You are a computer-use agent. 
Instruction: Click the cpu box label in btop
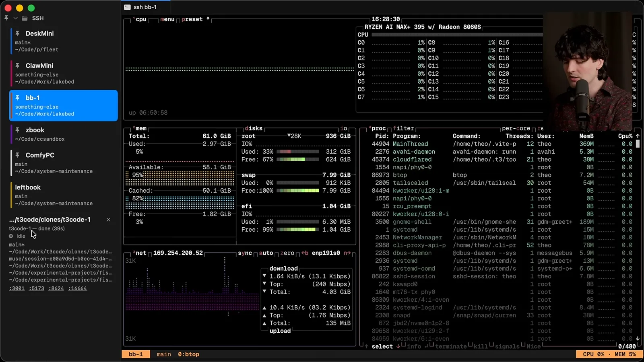(x=140, y=19)
